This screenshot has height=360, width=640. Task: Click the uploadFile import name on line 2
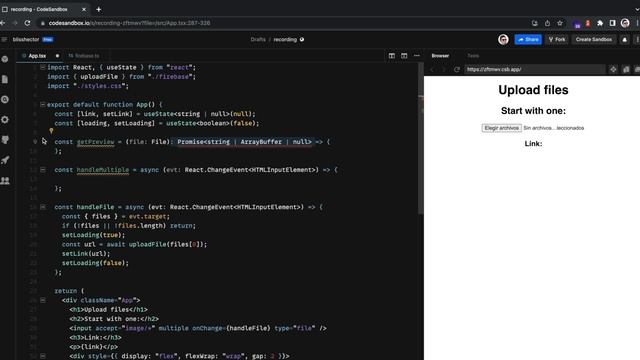(99, 77)
